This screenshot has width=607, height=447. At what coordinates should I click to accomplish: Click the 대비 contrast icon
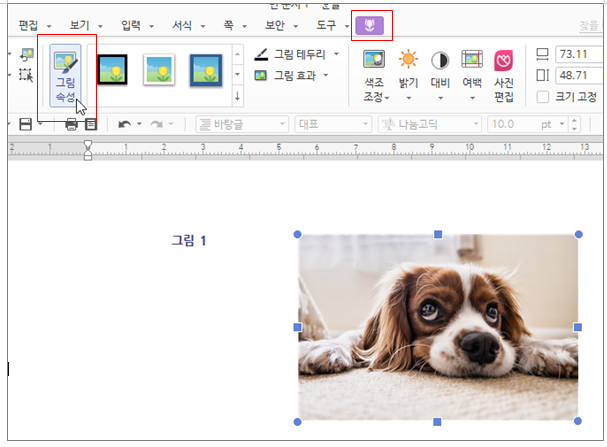click(x=440, y=60)
